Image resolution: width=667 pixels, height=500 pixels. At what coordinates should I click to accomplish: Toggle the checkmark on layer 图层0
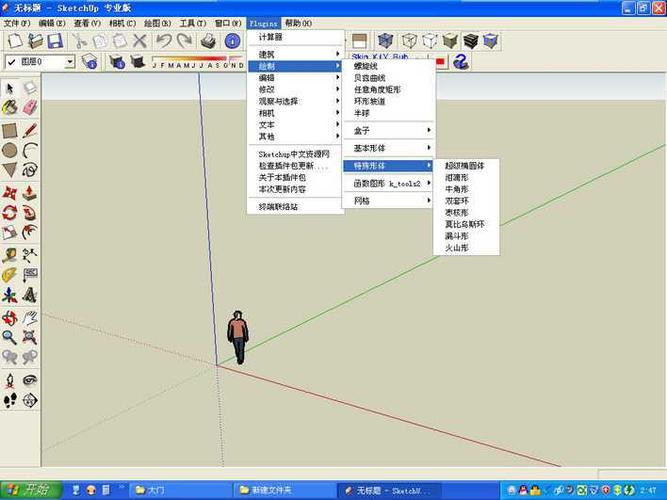pyautogui.click(x=11, y=62)
